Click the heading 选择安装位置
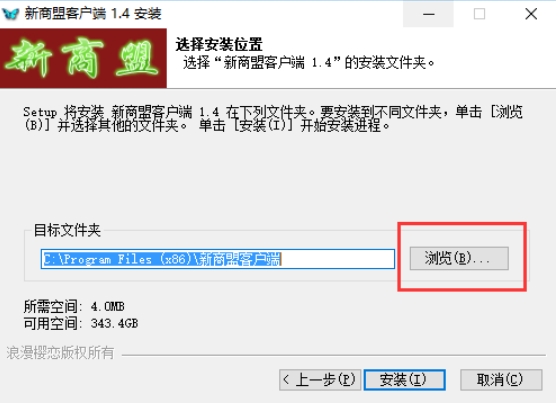Viewport: 558px width, 403px height. pyautogui.click(x=219, y=45)
